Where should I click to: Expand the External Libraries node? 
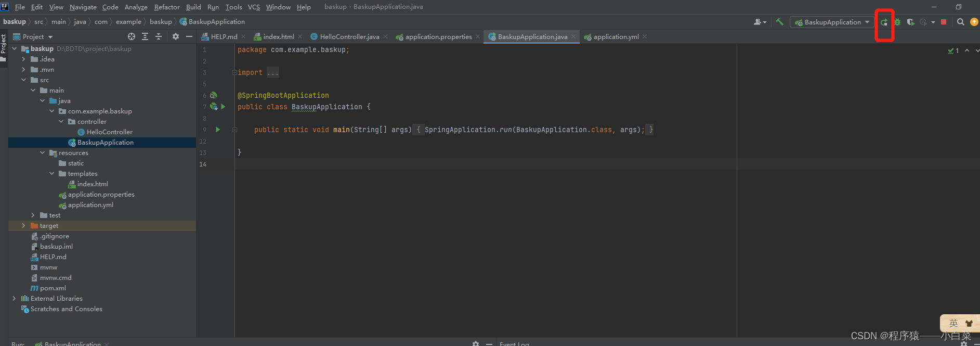(x=14, y=299)
